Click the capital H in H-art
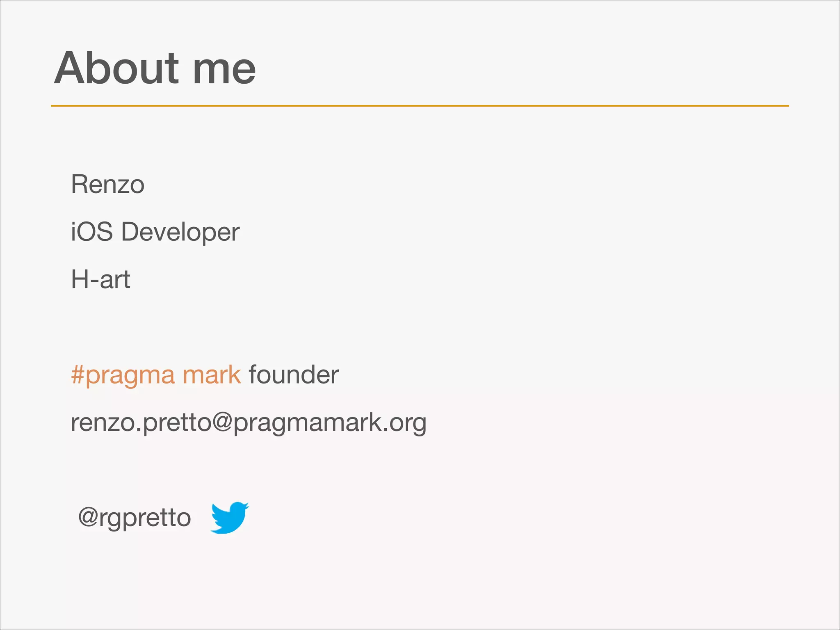 click(x=79, y=279)
